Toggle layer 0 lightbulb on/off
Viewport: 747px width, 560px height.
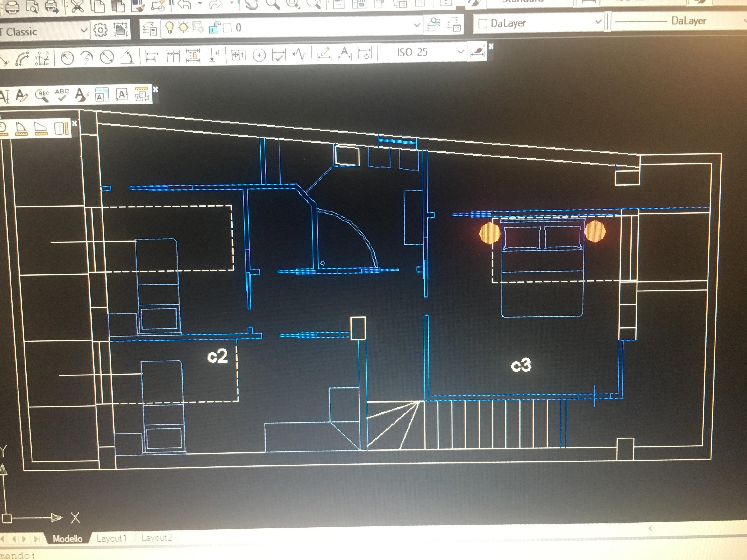tap(170, 27)
